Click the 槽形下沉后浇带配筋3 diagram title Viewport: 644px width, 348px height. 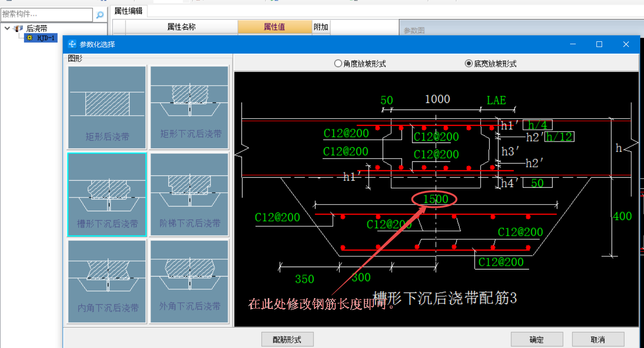[x=445, y=298]
